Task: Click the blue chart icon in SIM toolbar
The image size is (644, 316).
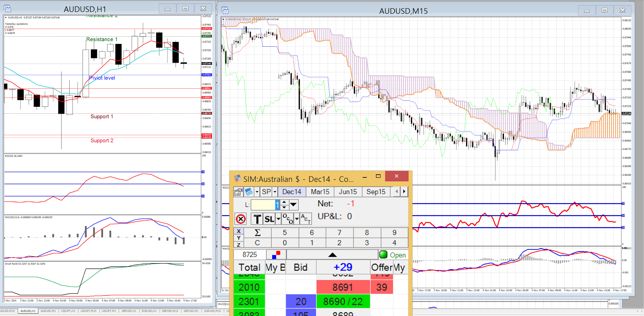Action: coord(248,192)
